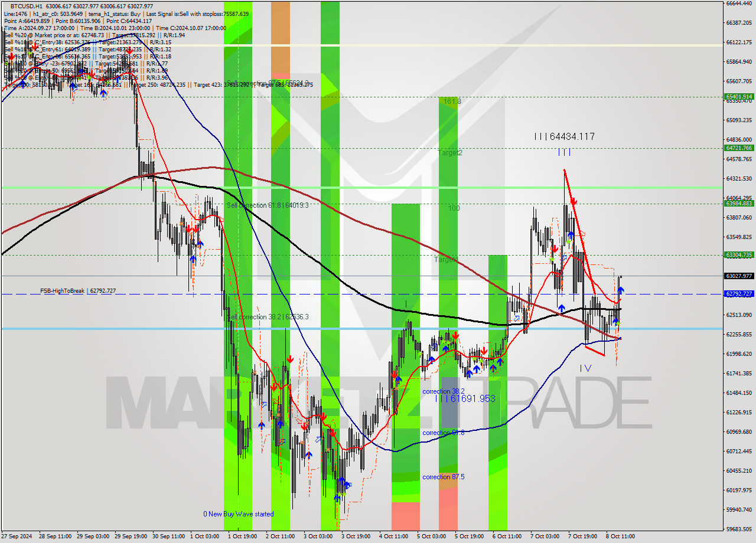Click the Target2 label
This screenshot has height=543, width=756.
450,153
